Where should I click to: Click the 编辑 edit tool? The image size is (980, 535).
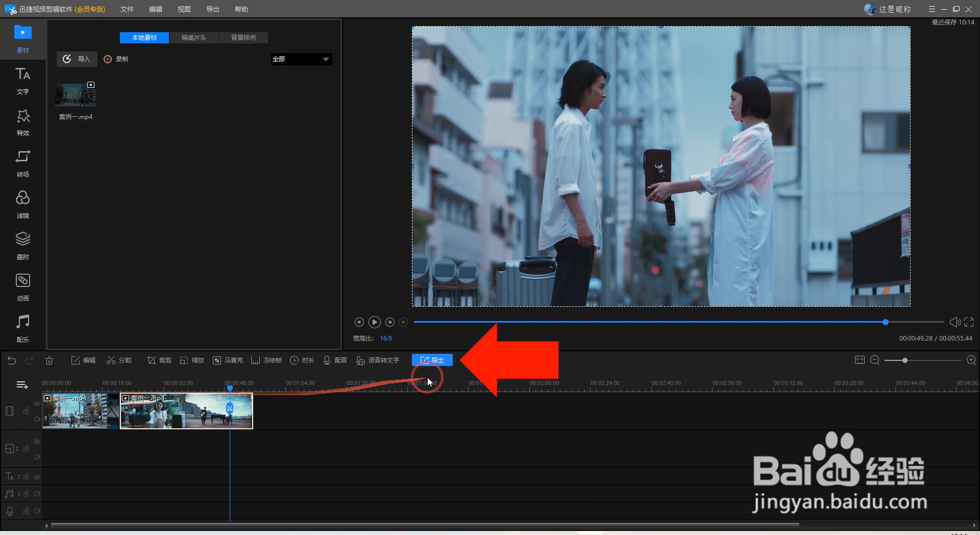click(83, 360)
